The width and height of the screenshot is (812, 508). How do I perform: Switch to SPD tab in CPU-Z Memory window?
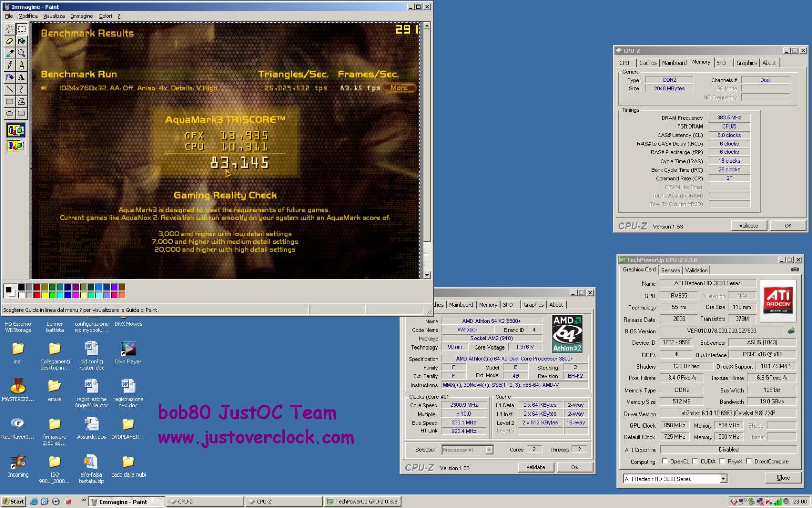[x=721, y=63]
